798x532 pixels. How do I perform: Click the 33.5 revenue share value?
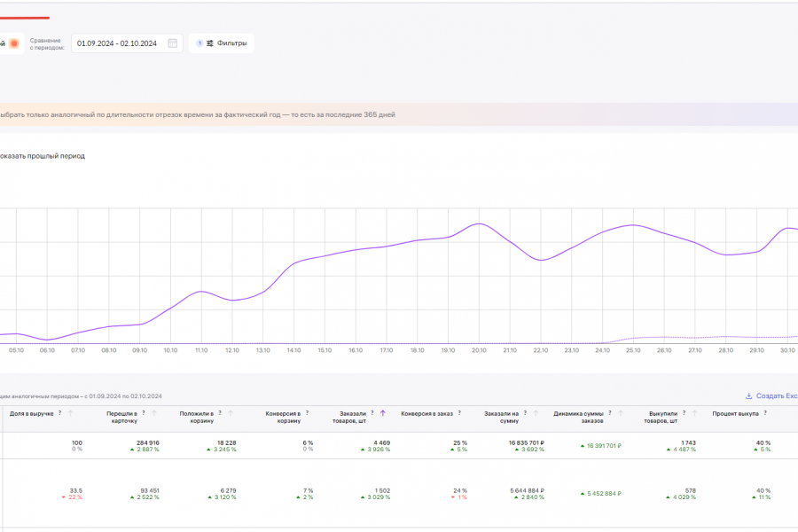(76, 490)
